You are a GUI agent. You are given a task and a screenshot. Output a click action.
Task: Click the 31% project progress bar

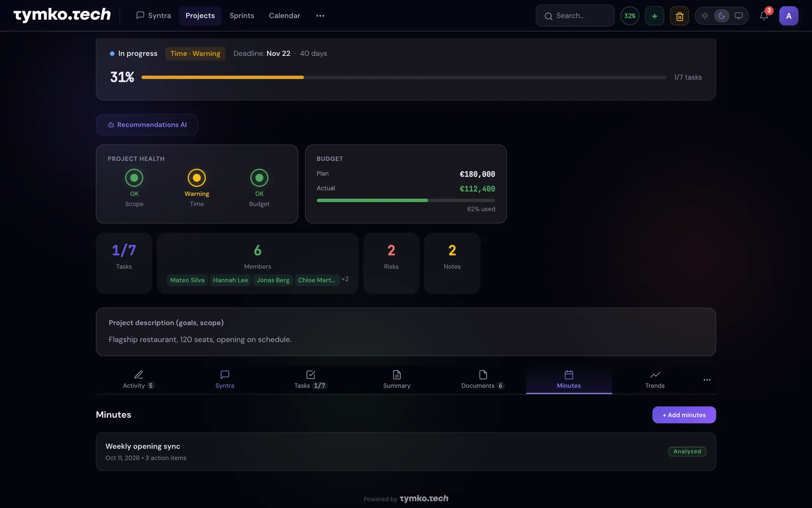[404, 77]
